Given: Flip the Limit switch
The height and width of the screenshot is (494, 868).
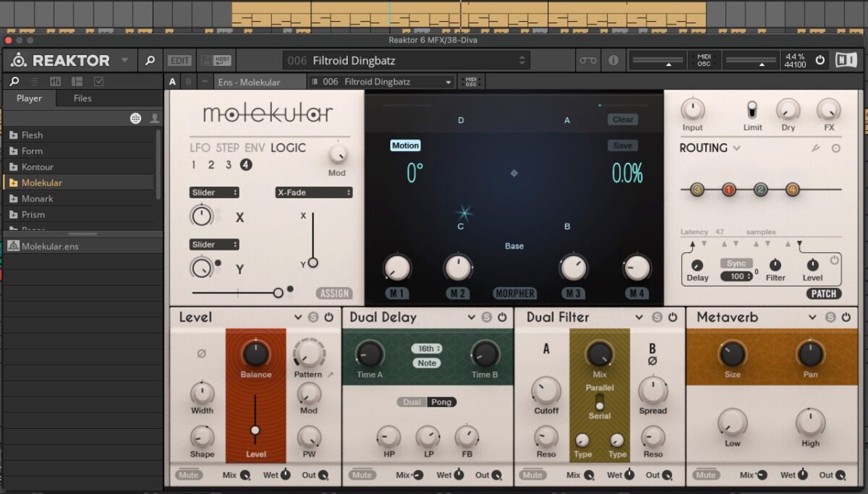Looking at the screenshot, I should (752, 110).
